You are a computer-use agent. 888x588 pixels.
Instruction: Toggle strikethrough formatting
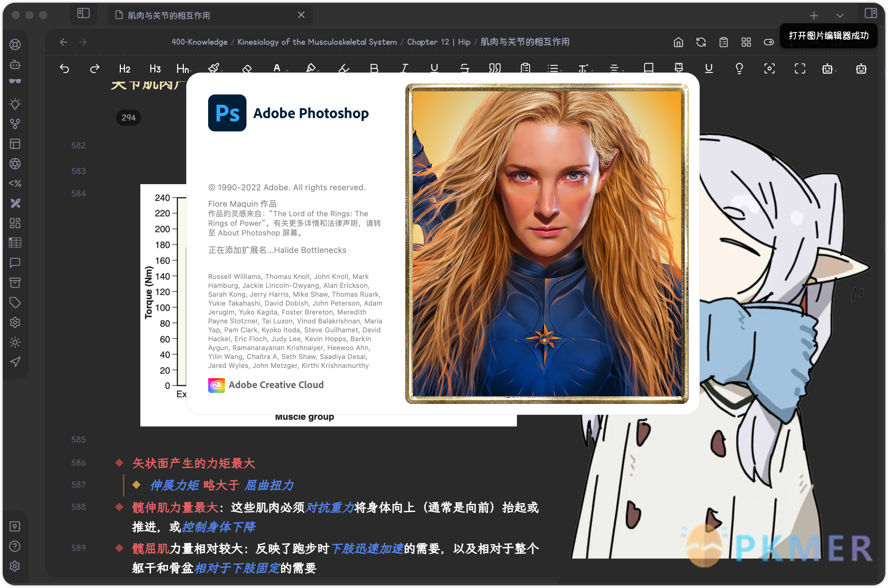coord(465,69)
